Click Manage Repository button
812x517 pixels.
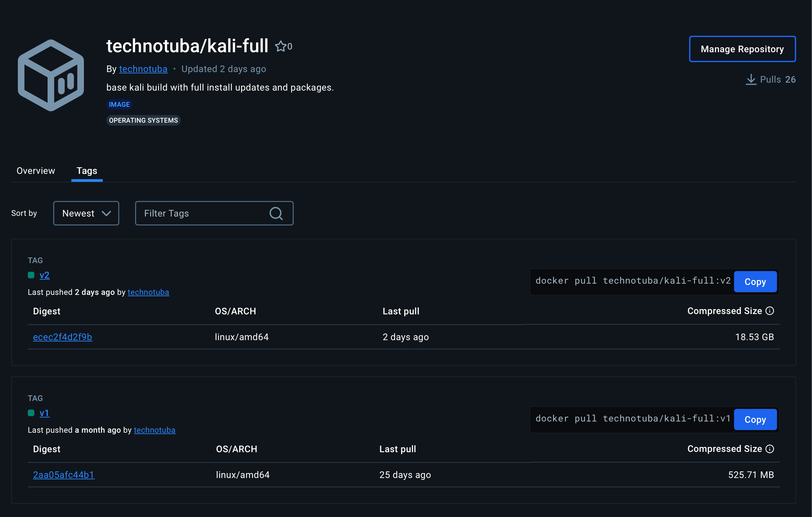[743, 49]
